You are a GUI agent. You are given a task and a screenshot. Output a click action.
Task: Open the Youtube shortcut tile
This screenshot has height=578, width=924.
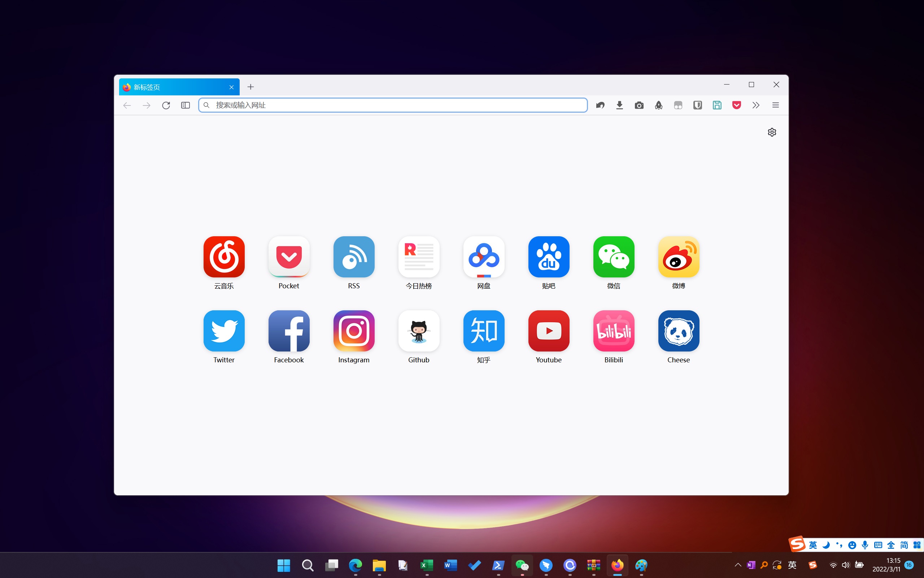549,331
